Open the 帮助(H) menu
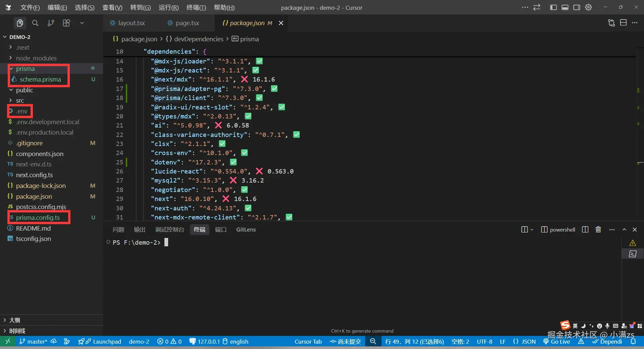Image resolution: width=644 pixels, height=349 pixels. click(x=224, y=7)
